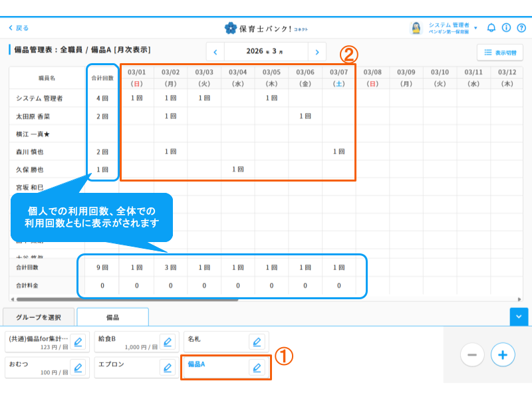Open the 2026年3月 month selector
This screenshot has height=399, width=532.
click(266, 52)
